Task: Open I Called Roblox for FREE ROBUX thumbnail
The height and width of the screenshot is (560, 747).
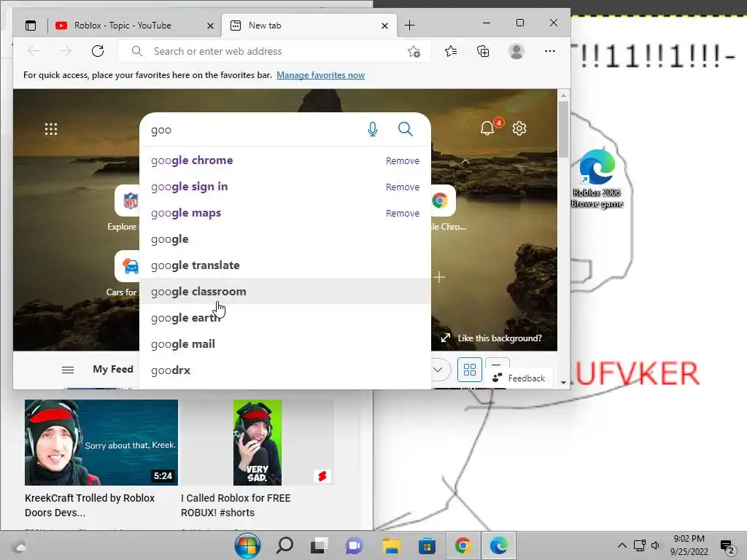Action: click(258, 443)
